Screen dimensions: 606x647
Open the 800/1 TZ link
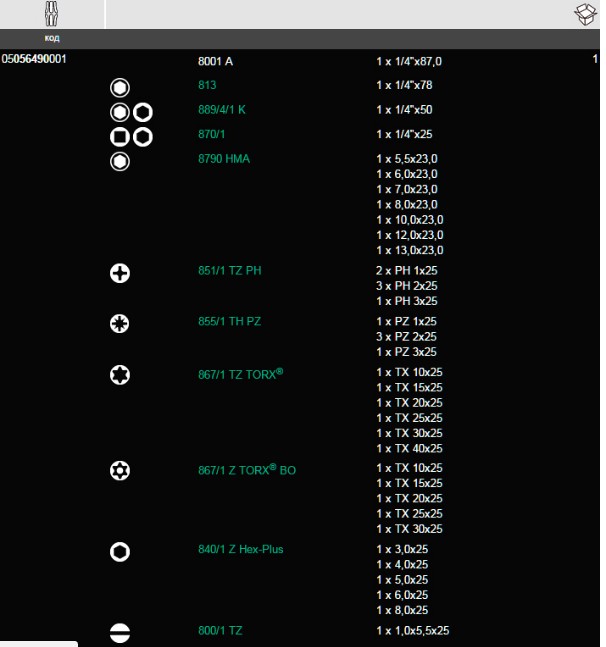point(220,630)
